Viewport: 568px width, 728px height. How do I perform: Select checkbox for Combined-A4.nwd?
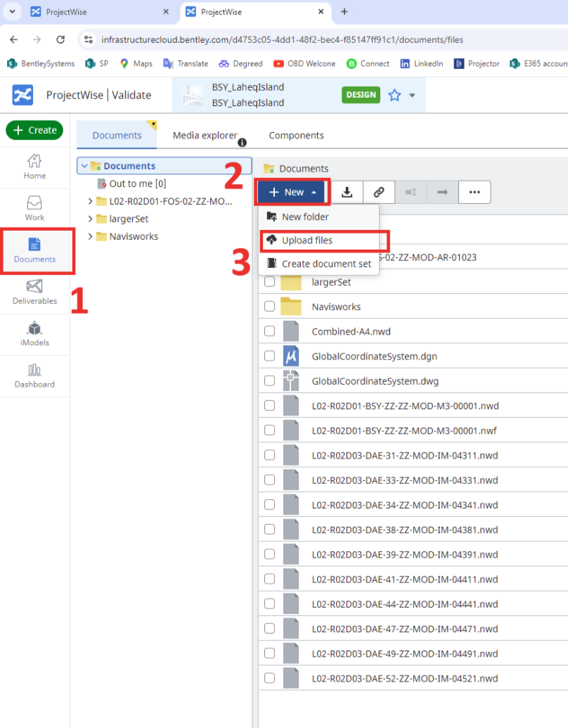point(270,331)
